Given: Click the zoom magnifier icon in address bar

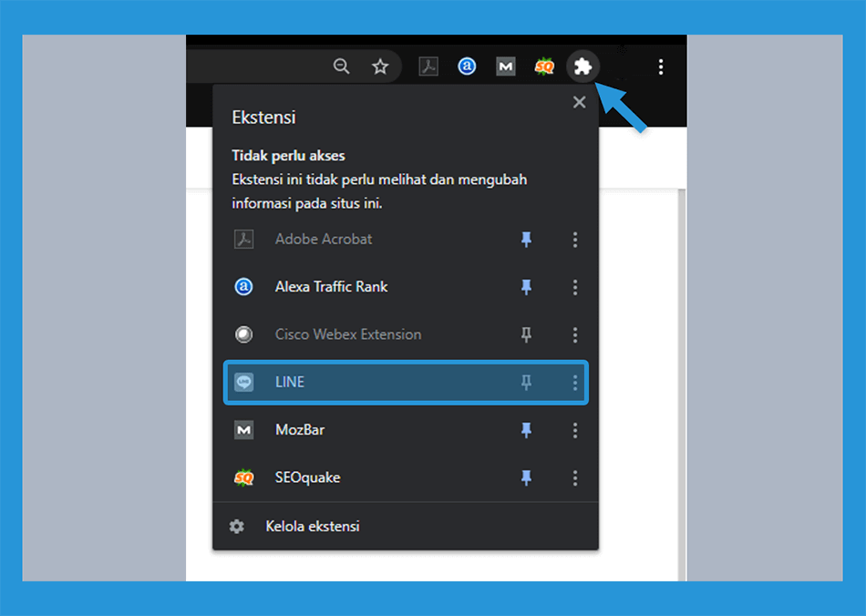Looking at the screenshot, I should (341, 67).
